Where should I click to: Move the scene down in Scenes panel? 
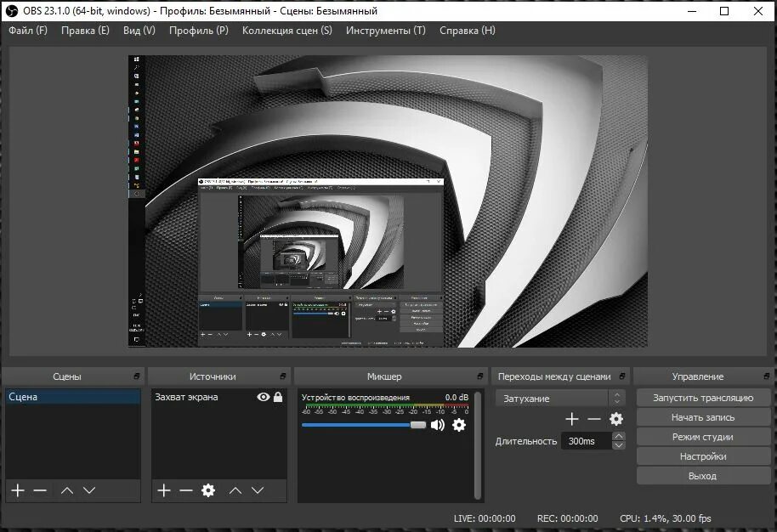pyautogui.click(x=89, y=490)
